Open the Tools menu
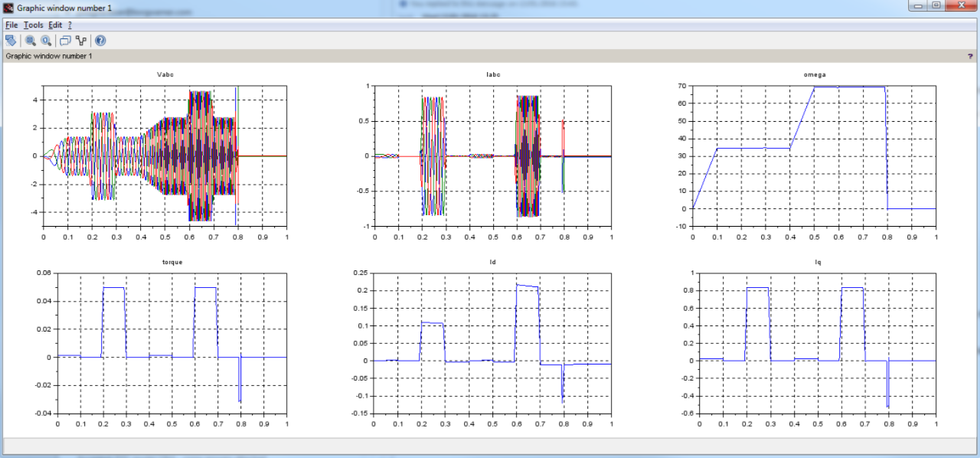Viewport: 980px width, 458px height. click(x=33, y=25)
